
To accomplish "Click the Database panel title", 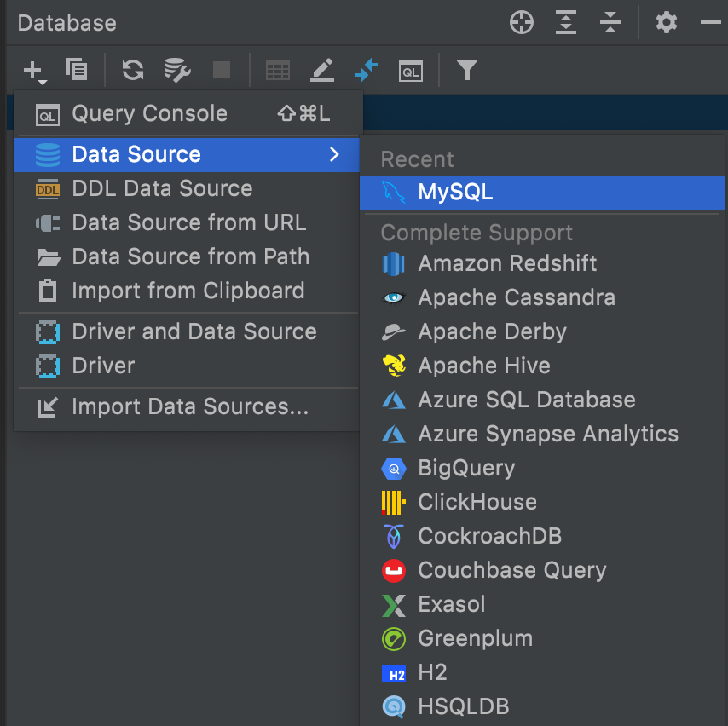I will (x=66, y=23).
